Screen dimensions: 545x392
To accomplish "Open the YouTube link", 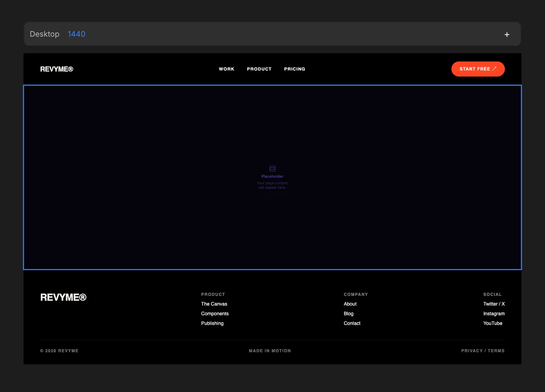I will [493, 323].
